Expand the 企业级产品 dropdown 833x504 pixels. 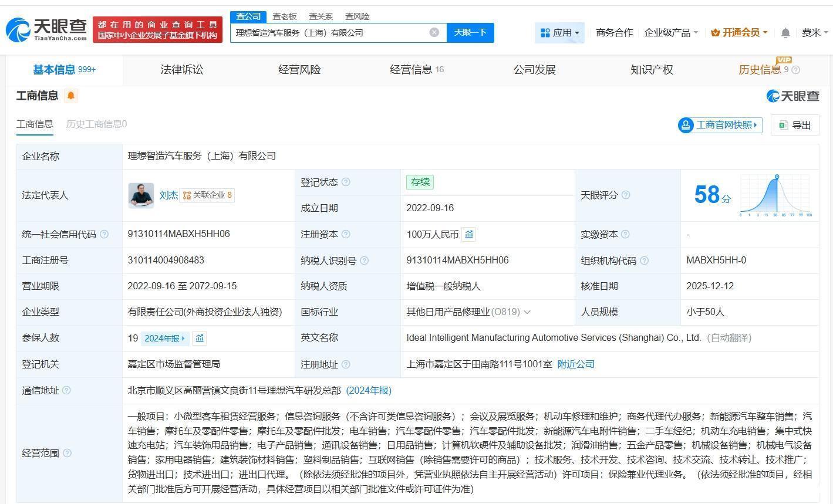click(671, 33)
